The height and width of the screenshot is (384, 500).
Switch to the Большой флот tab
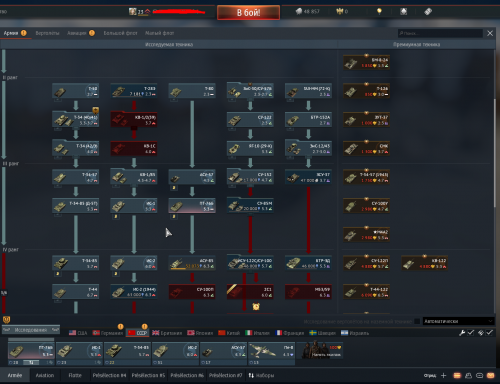click(120, 33)
